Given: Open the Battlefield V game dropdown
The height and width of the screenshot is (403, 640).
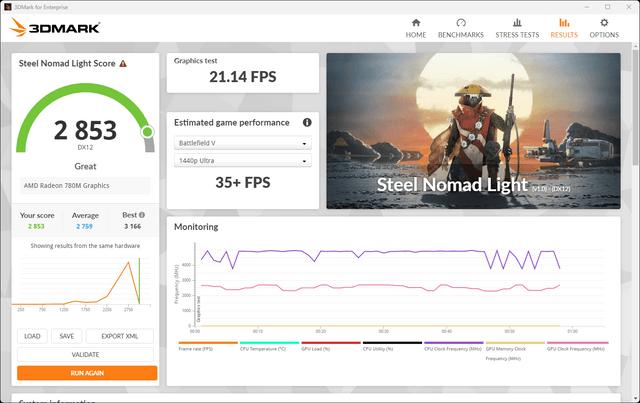Looking at the screenshot, I should (243, 143).
